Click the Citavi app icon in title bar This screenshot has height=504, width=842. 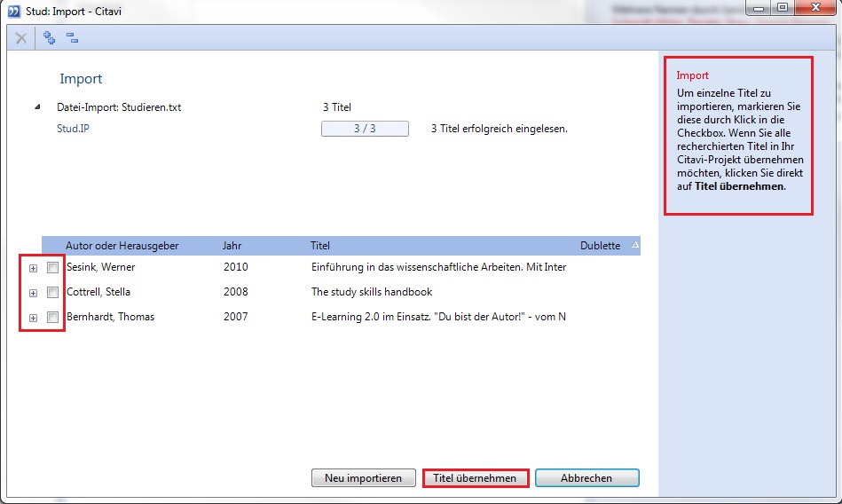point(12,9)
